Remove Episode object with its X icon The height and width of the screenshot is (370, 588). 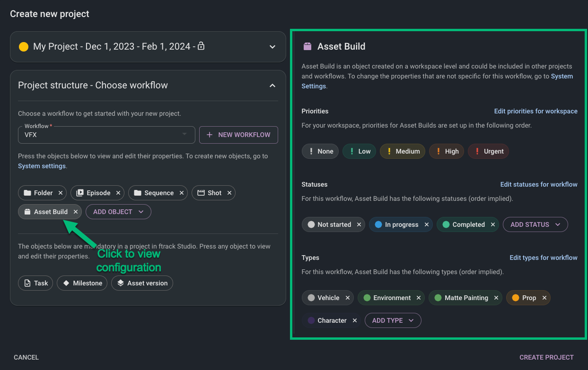click(x=118, y=193)
